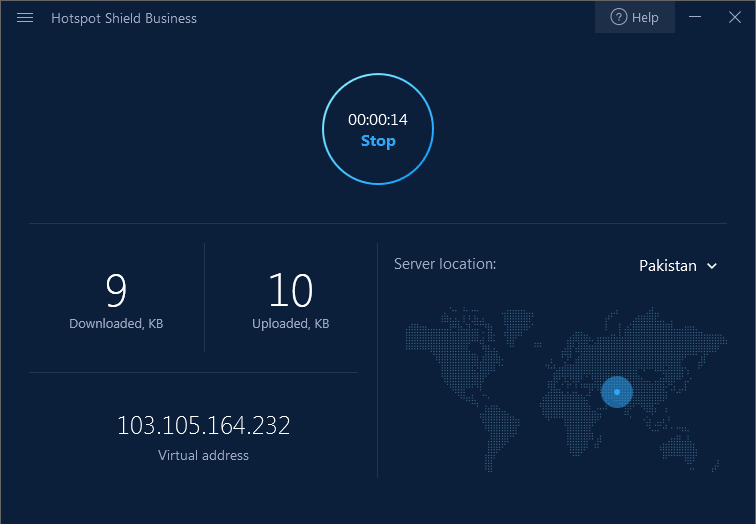This screenshot has height=524, width=756.
Task: Open the hamburger menu
Action: click(x=25, y=18)
